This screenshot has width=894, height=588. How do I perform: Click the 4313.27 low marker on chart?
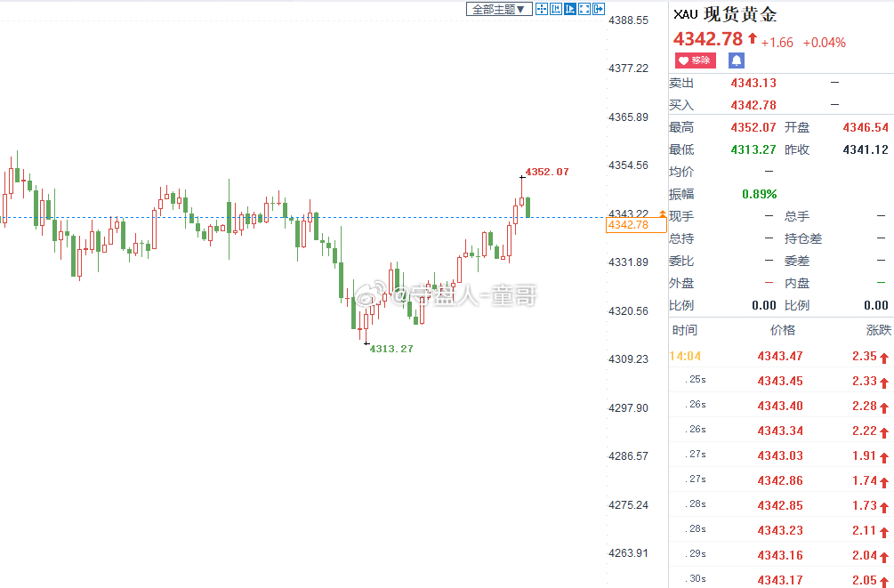pos(391,349)
